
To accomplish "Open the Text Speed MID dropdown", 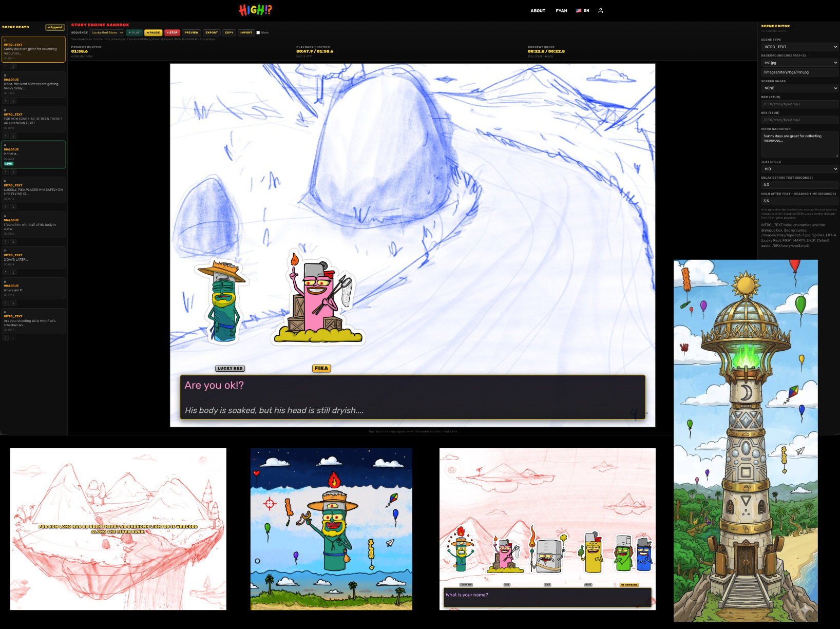I will point(799,168).
